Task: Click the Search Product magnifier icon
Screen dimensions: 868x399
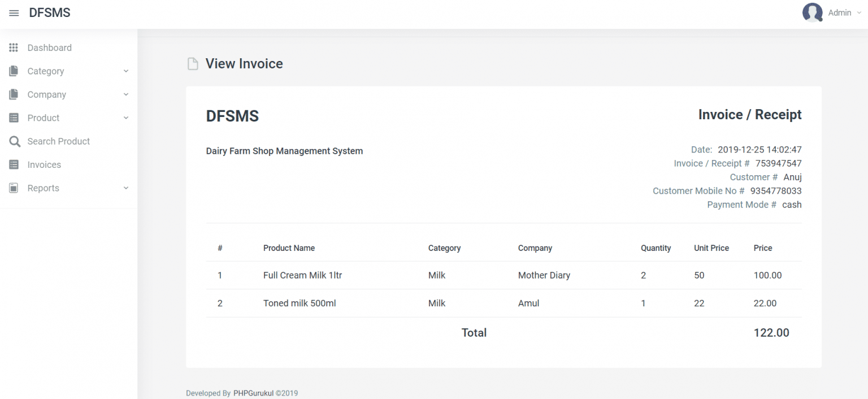Action: (x=15, y=141)
